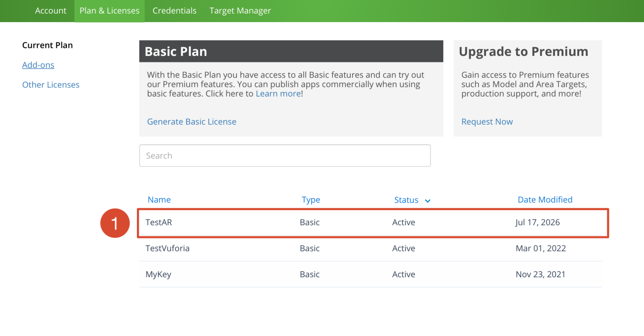Go to Other Licenses in sidebar
644x336 pixels.
coord(51,85)
